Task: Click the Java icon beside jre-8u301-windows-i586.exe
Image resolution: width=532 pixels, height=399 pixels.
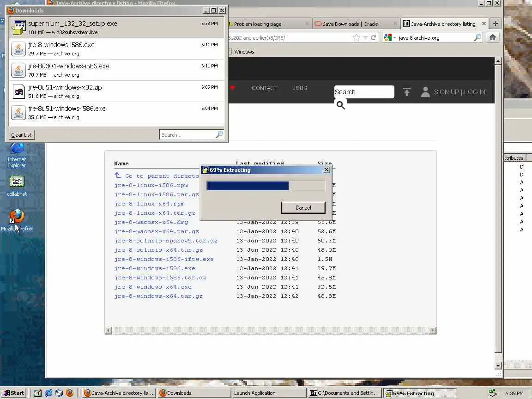Action: coord(18,70)
